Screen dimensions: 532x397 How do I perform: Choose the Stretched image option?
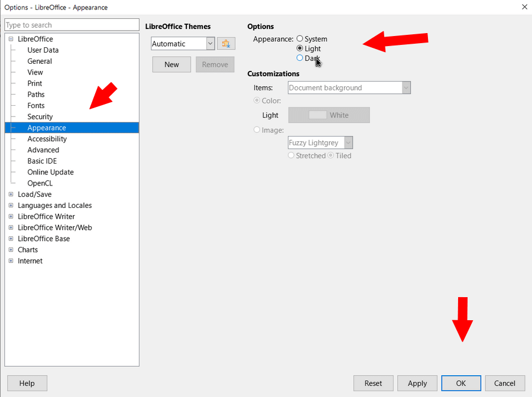[x=291, y=155]
